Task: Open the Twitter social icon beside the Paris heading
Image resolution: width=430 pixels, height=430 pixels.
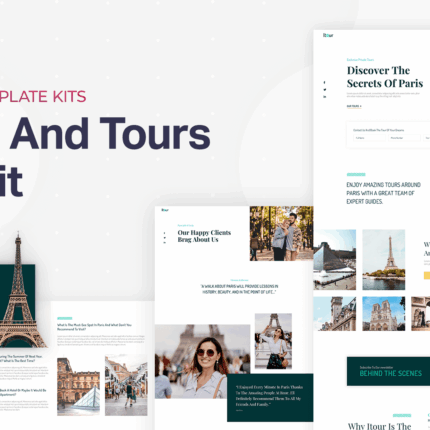Action: [325, 89]
